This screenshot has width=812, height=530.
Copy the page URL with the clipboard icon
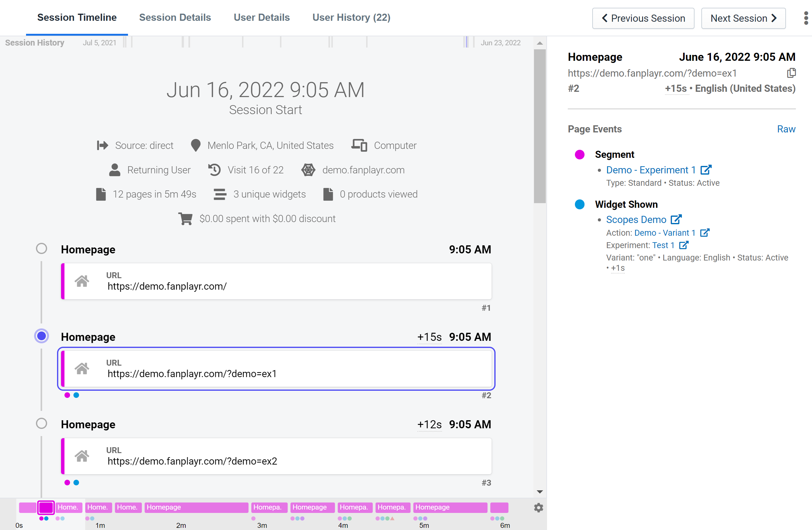tap(791, 73)
